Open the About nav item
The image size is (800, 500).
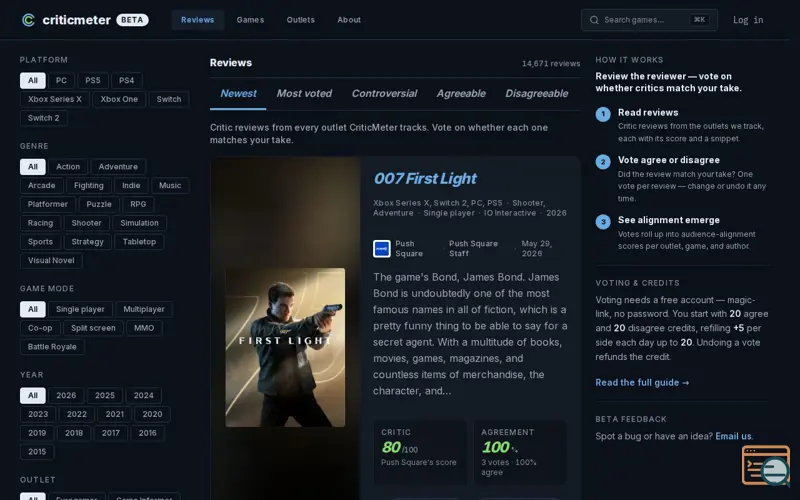[349, 20]
